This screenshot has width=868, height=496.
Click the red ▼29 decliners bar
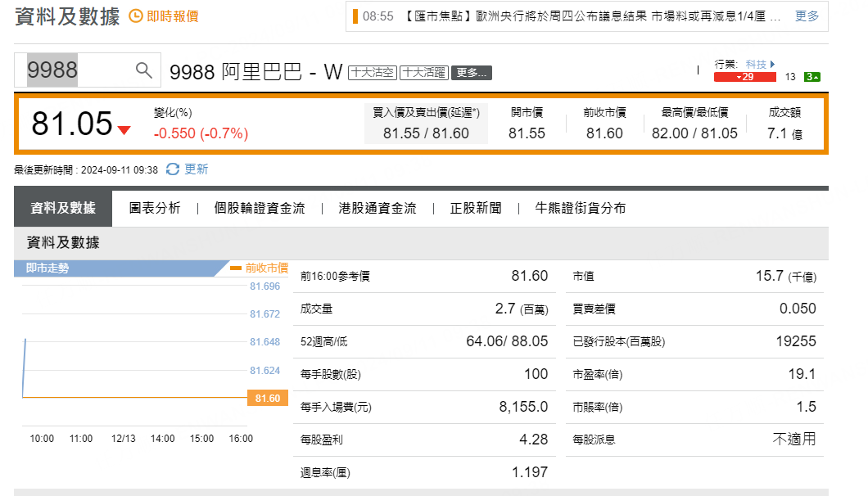pyautogui.click(x=744, y=74)
